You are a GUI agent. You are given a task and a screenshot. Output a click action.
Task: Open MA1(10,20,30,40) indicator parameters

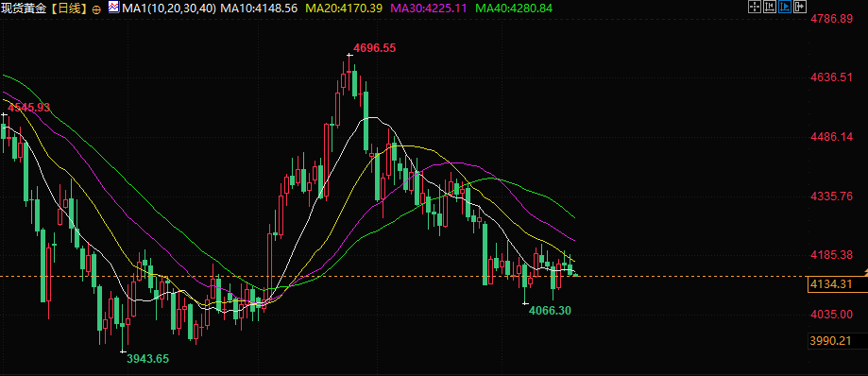[x=168, y=9]
